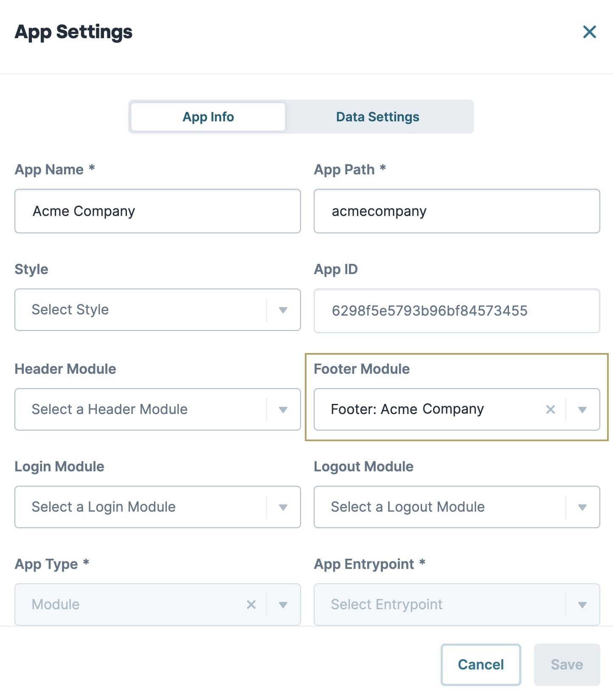Select the App Info tab

point(208,117)
